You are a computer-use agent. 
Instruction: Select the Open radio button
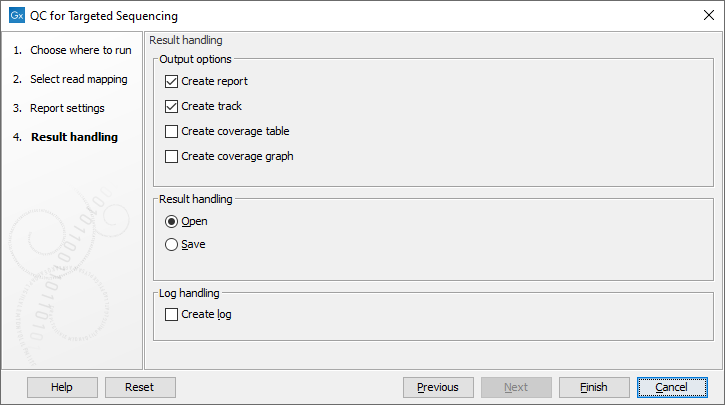coord(172,221)
